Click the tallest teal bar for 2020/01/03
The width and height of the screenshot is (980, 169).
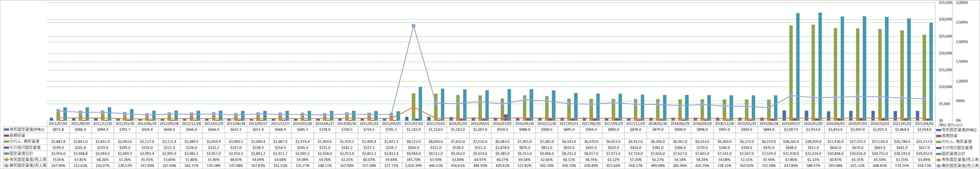coord(820,67)
